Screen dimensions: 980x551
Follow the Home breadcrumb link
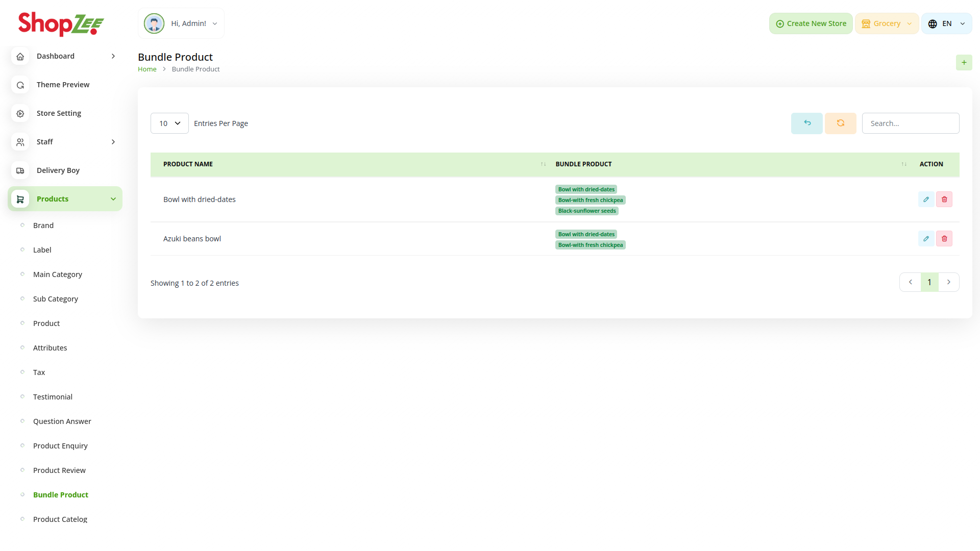click(147, 69)
